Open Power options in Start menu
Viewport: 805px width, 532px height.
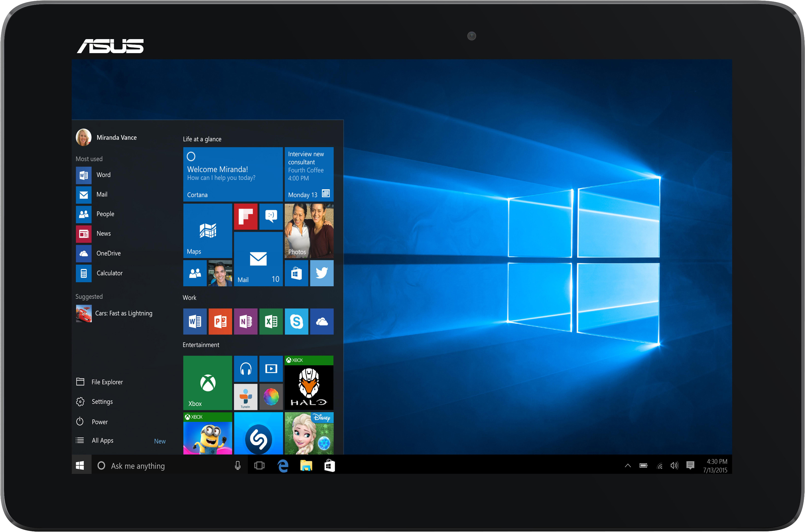pos(92,422)
